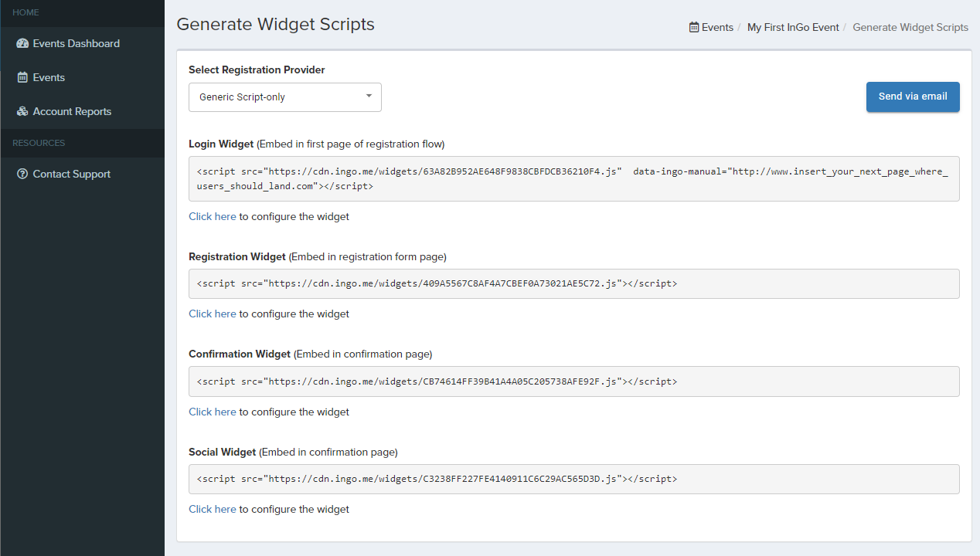Open Click here to configure Login Widget
Screen dimensions: 980x556
coord(212,216)
